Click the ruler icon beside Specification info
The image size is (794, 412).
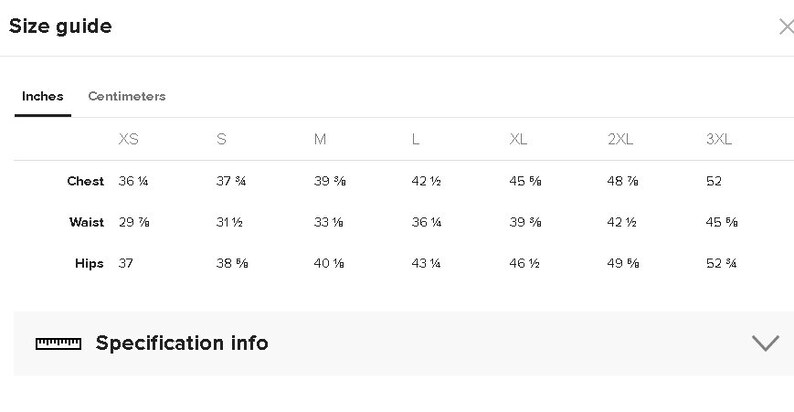[x=58, y=344]
